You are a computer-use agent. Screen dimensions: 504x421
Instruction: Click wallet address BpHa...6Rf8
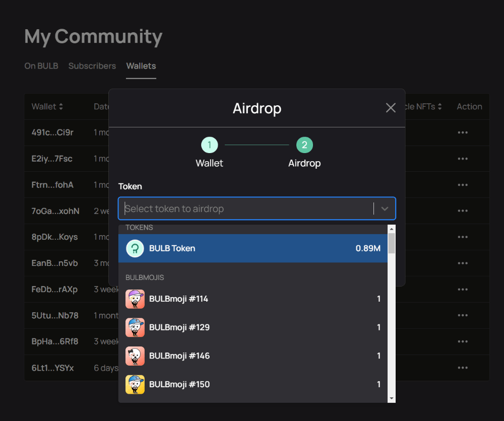point(55,341)
